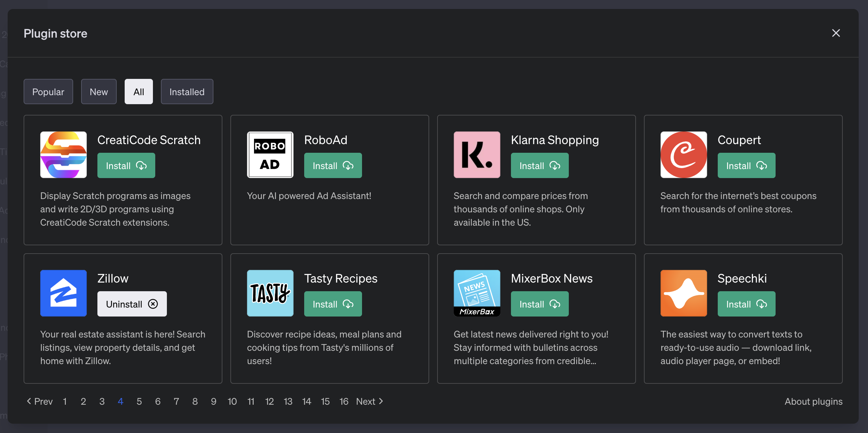This screenshot has height=433, width=868.
Task: Click the Speechki orange logo icon
Action: point(683,293)
